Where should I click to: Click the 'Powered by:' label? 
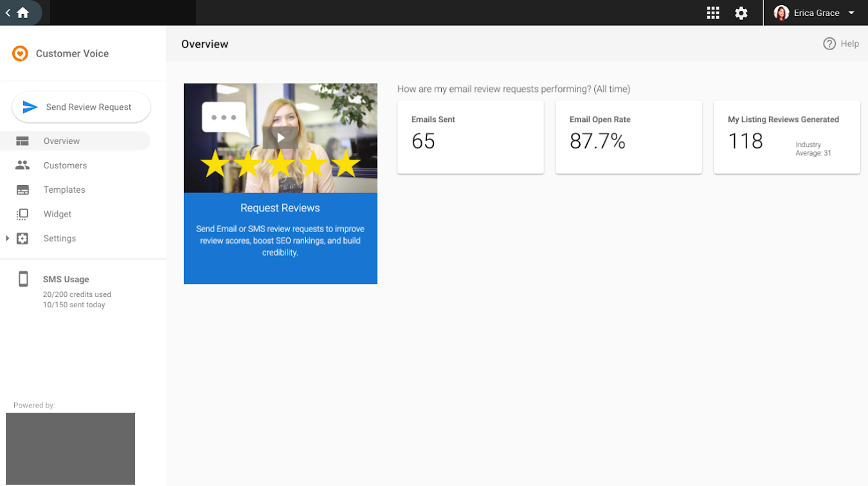click(x=34, y=406)
